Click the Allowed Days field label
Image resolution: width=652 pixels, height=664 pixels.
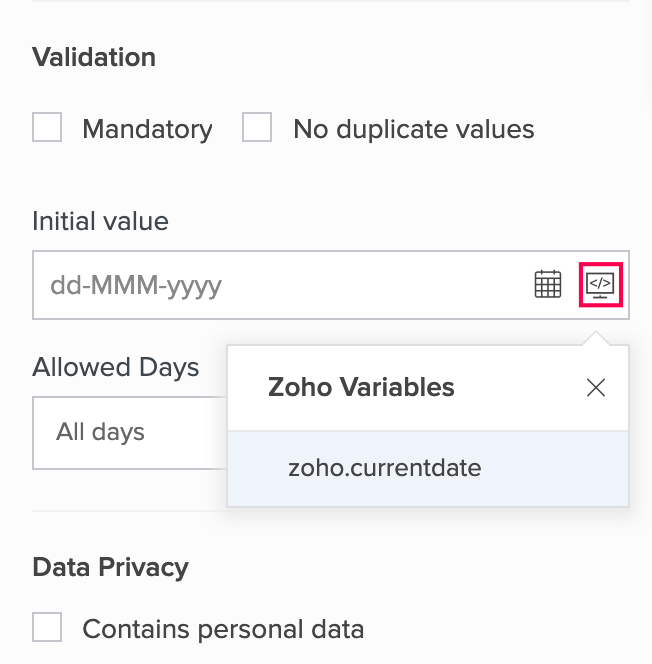116,367
